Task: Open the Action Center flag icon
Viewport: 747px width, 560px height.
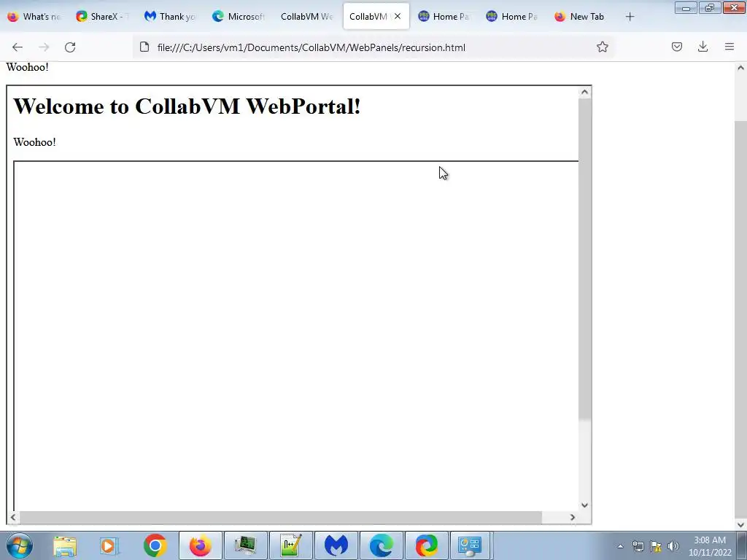Action: pos(656,546)
